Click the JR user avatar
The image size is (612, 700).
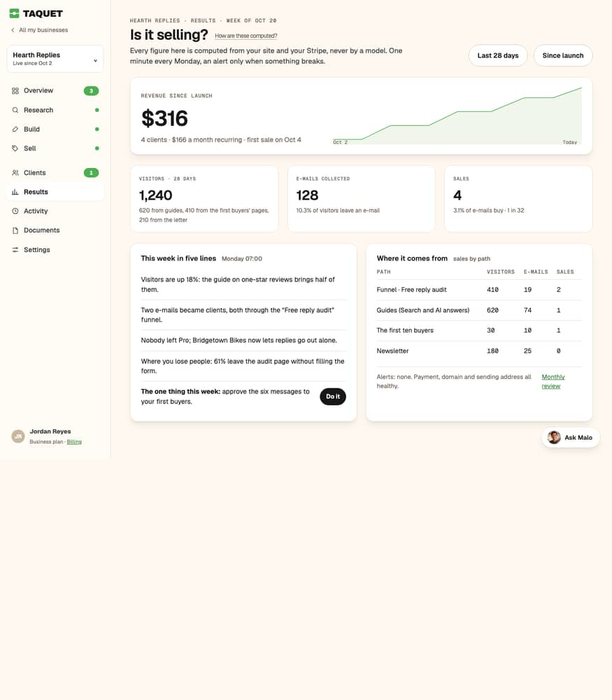tap(18, 436)
